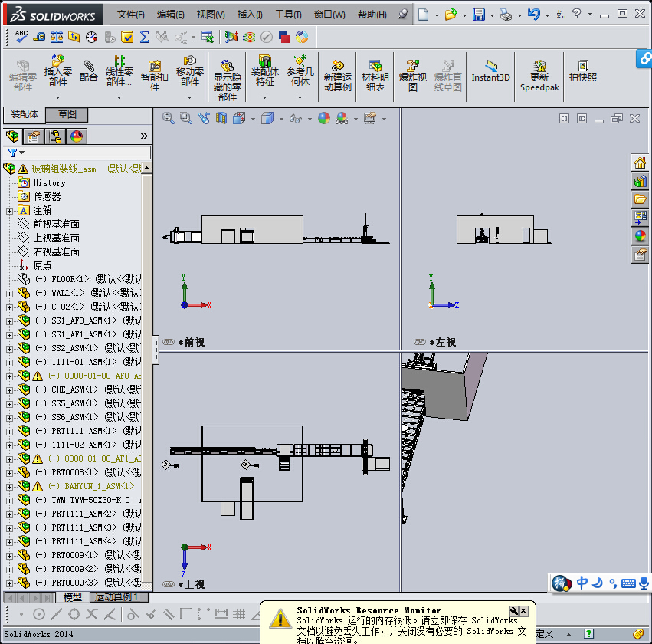Click Section View icon
The height and width of the screenshot is (644, 652).
coord(221,118)
